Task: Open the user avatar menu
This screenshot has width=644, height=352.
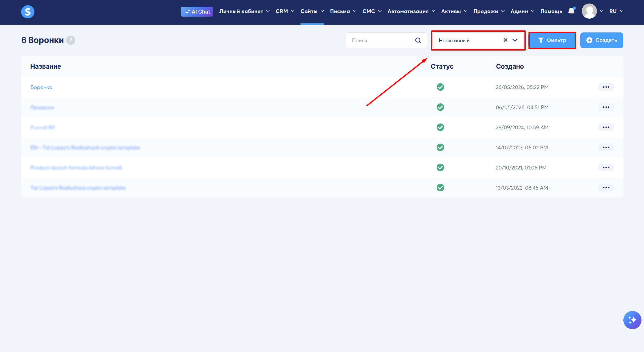Action: [x=589, y=11]
